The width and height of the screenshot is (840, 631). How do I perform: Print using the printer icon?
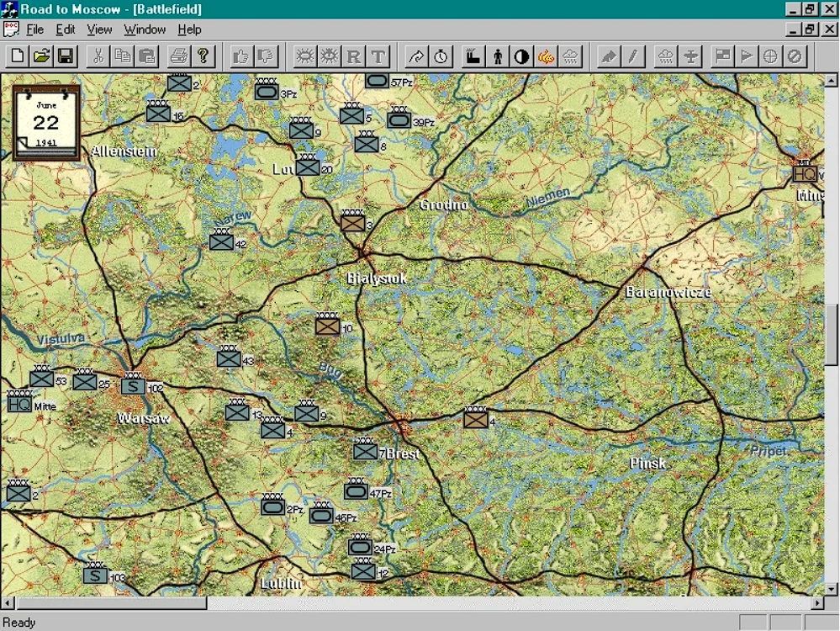tap(179, 56)
